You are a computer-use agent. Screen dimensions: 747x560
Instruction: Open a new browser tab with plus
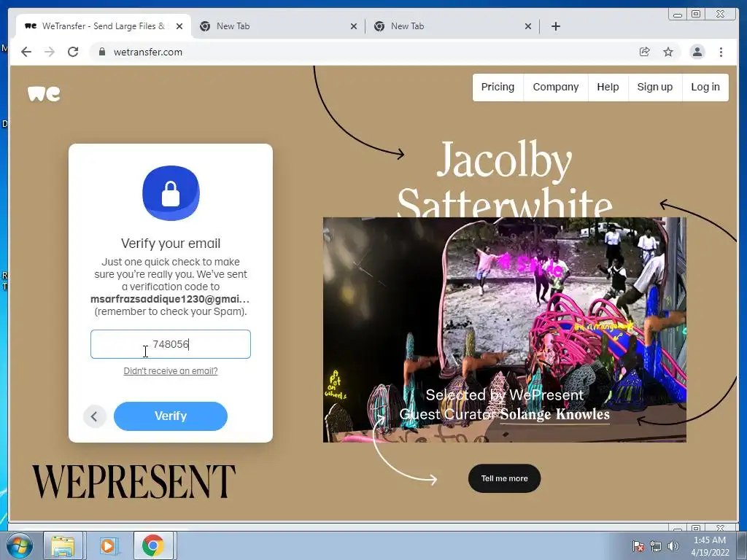[555, 26]
